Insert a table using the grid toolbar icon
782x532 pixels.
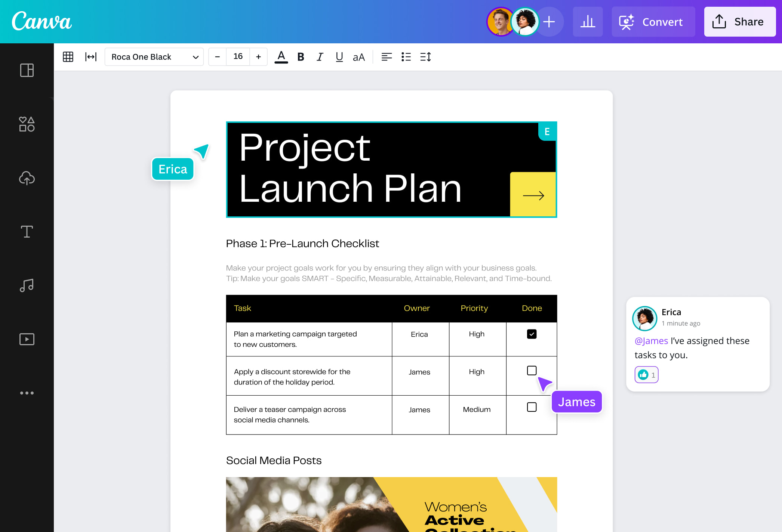point(68,57)
